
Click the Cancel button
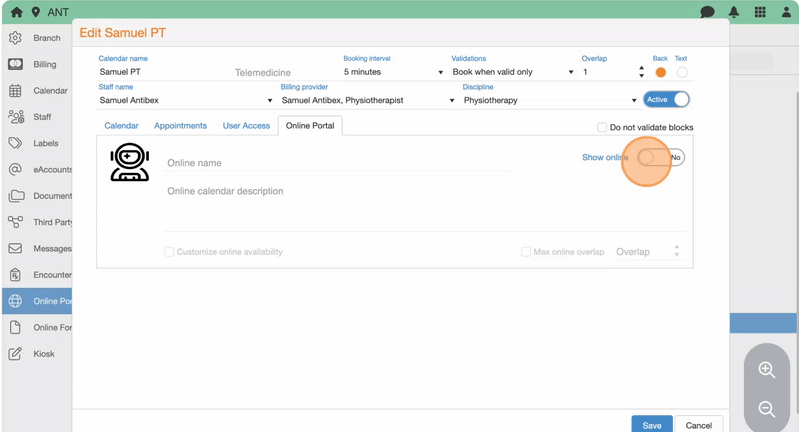[x=698, y=425]
